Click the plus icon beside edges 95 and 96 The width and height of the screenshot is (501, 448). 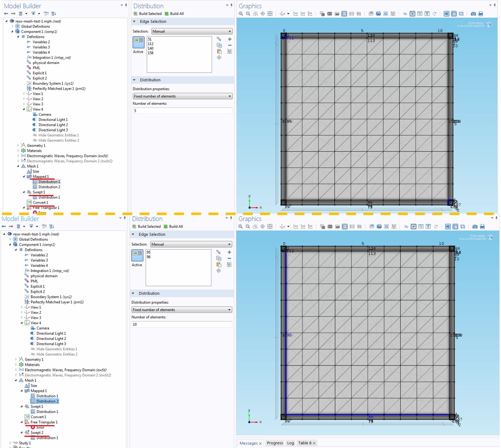tap(229, 252)
